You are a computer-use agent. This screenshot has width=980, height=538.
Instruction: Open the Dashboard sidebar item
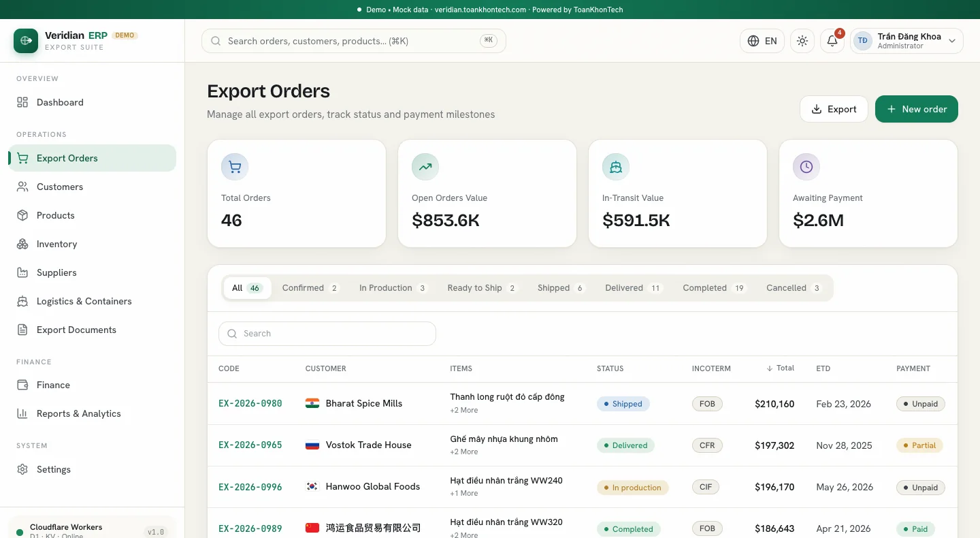[92, 102]
